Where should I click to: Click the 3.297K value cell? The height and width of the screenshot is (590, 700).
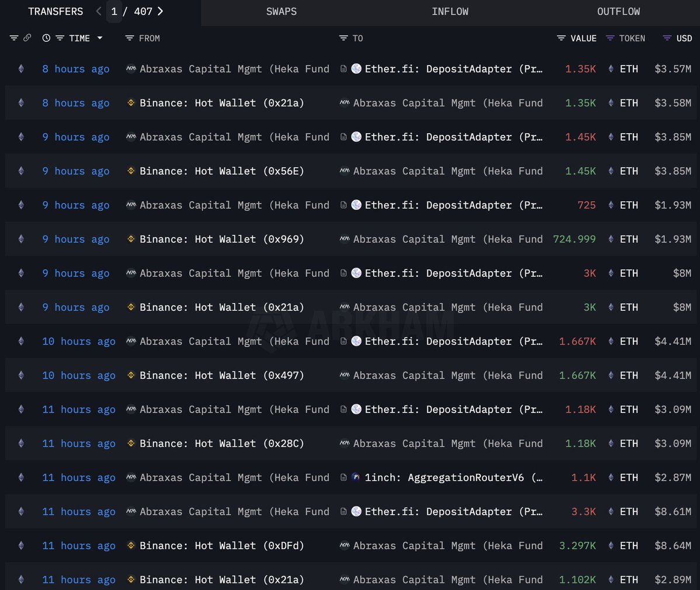pyautogui.click(x=577, y=546)
